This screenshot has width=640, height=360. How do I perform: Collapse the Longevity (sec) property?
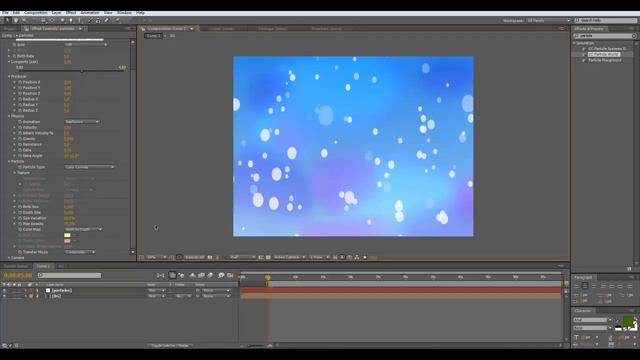[x=9, y=62]
